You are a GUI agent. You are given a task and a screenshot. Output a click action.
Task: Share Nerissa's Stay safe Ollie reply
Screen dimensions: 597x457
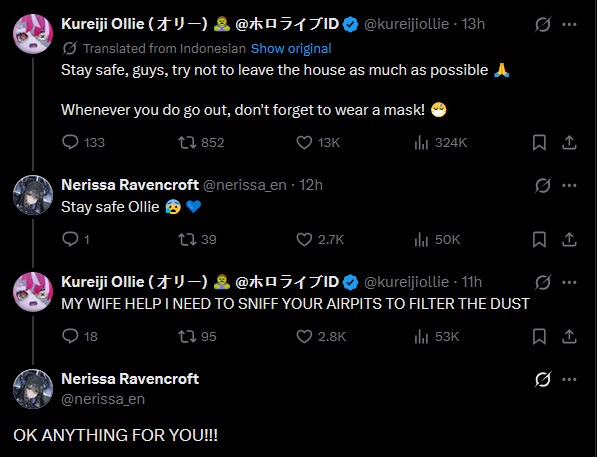click(569, 240)
